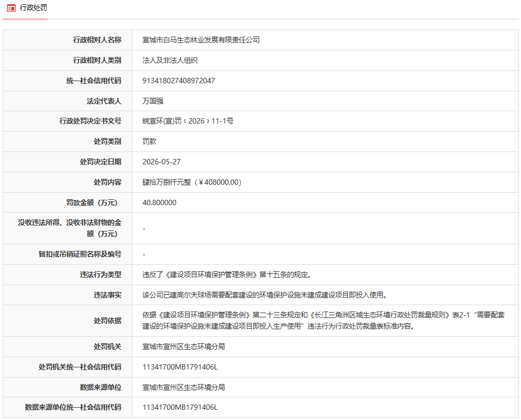Select penalty type value 罚款
The height and width of the screenshot is (420, 521).
[149, 141]
